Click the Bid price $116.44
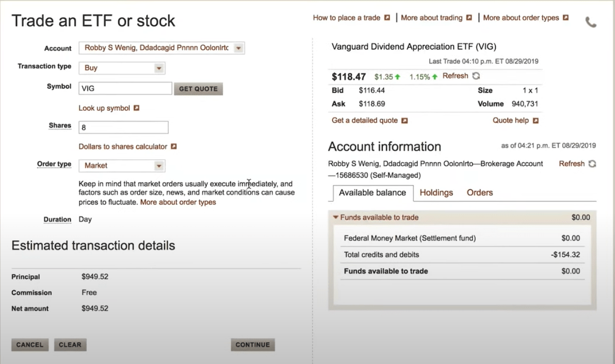 click(x=372, y=91)
